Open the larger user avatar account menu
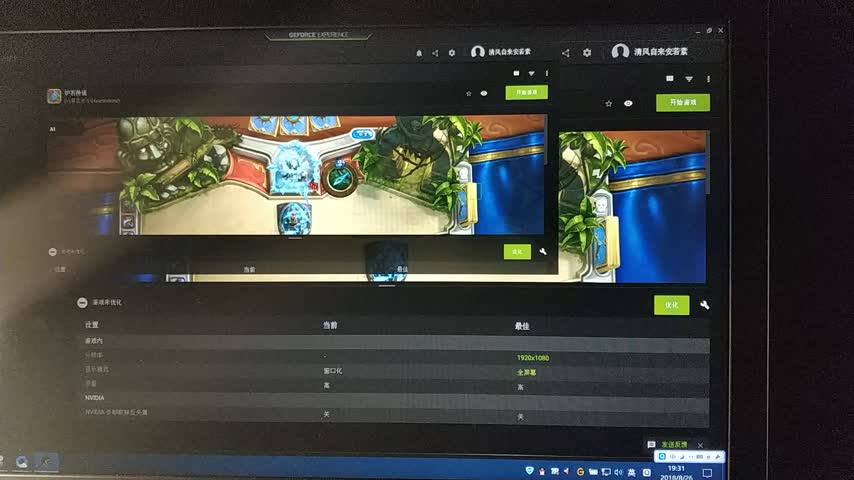The width and height of the screenshot is (854, 480). (x=620, y=52)
